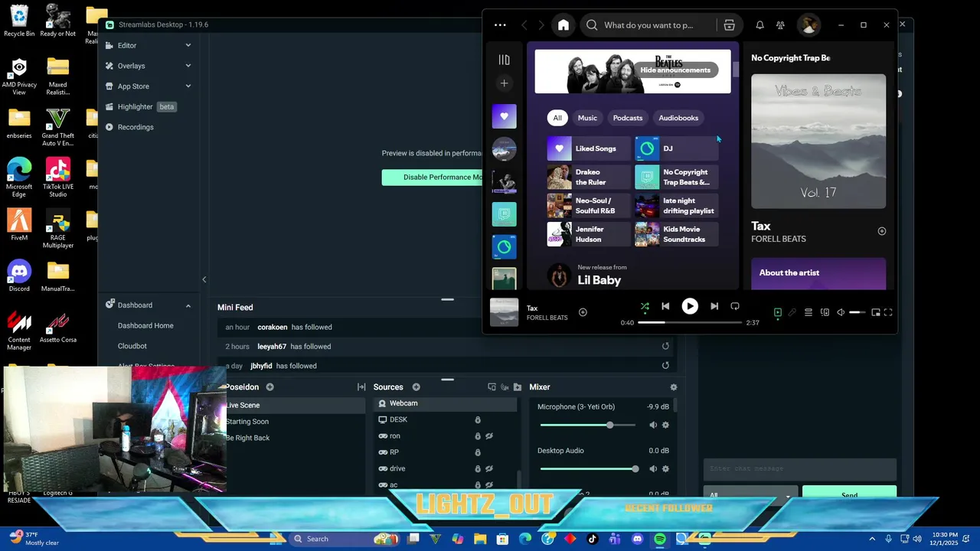Select the Podcasts filter chip
The image size is (980, 551).
[627, 118]
